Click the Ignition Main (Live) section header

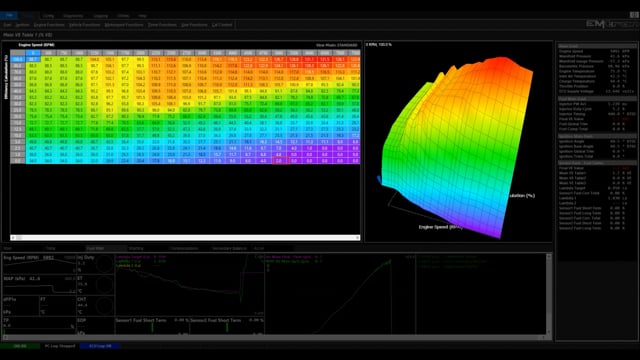pyautogui.click(x=596, y=136)
